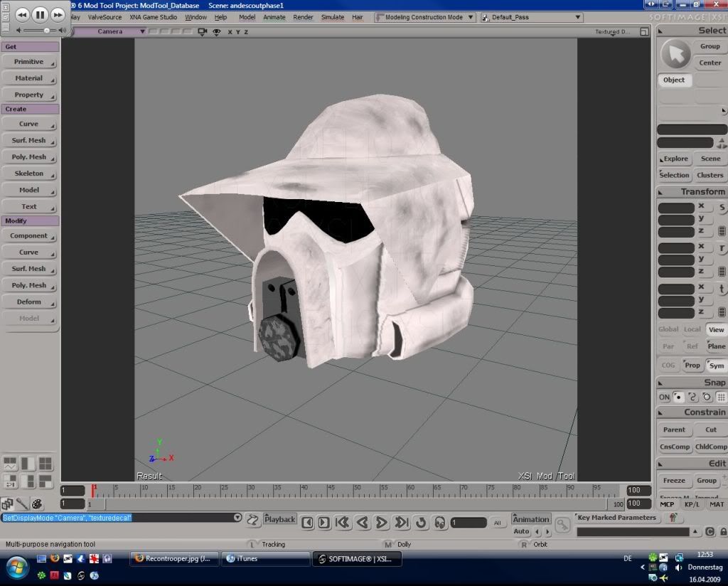Step to previous frame
The width and height of the screenshot is (728, 586).
307,523
